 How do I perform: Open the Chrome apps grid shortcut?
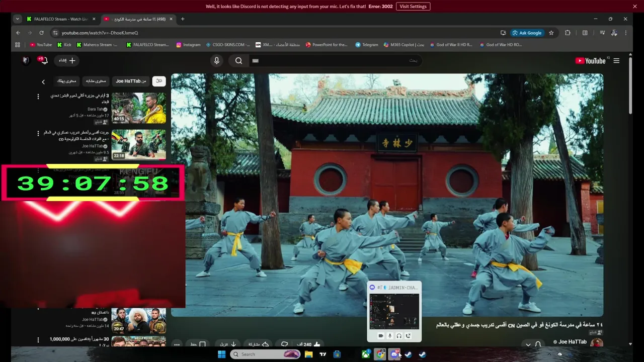coord(18,45)
